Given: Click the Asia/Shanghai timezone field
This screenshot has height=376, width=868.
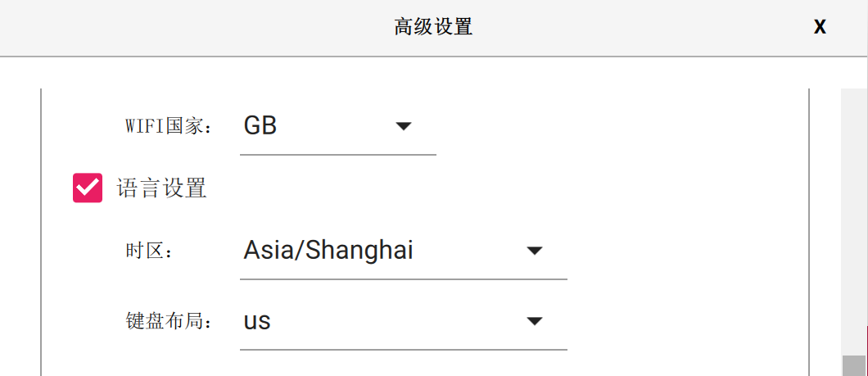Looking at the screenshot, I should coord(328,251).
